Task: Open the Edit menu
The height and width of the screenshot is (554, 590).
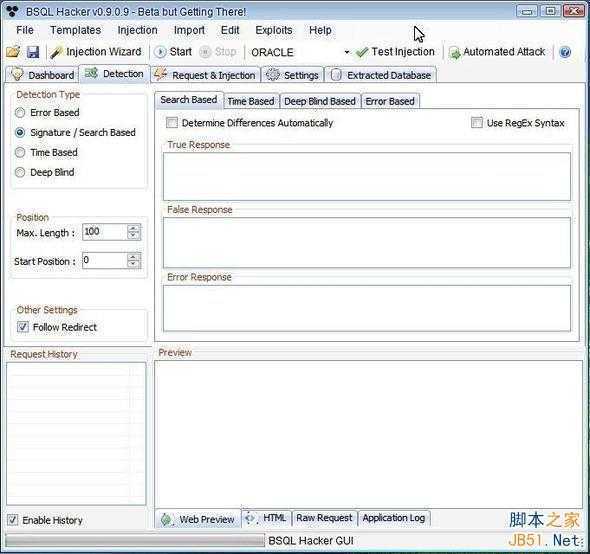Action: point(230,30)
